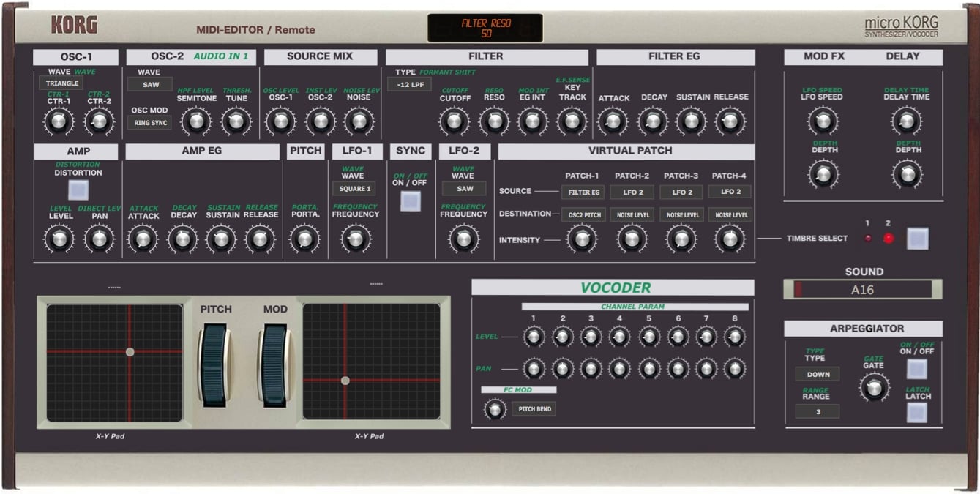Open the arpeggiator type DOWN dropdown
This screenshot has width=980, height=494.
(x=818, y=374)
